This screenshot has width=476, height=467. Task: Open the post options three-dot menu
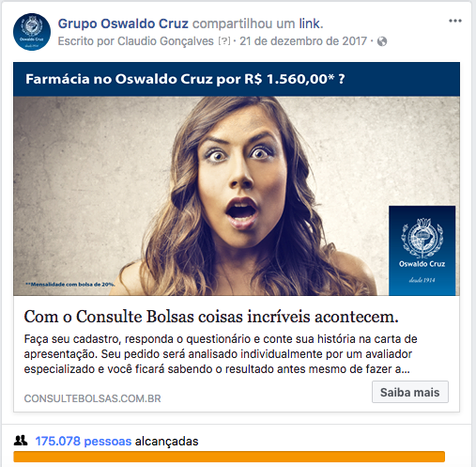tap(455, 21)
